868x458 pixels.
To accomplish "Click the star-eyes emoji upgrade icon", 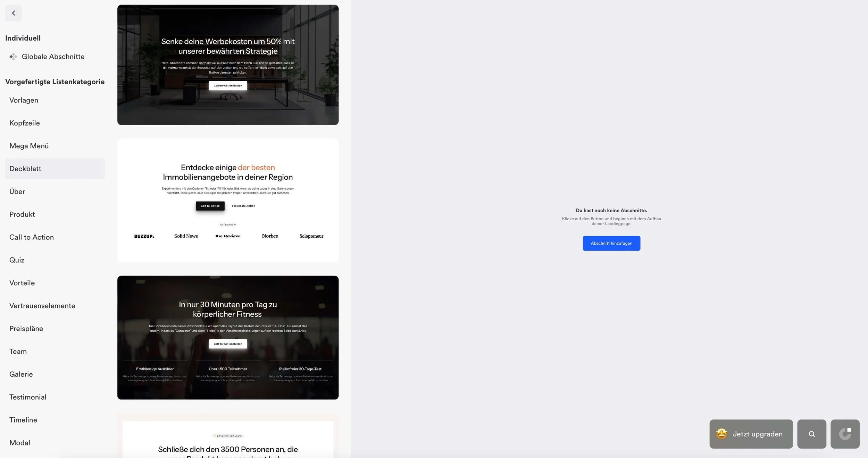I will tap(721, 434).
